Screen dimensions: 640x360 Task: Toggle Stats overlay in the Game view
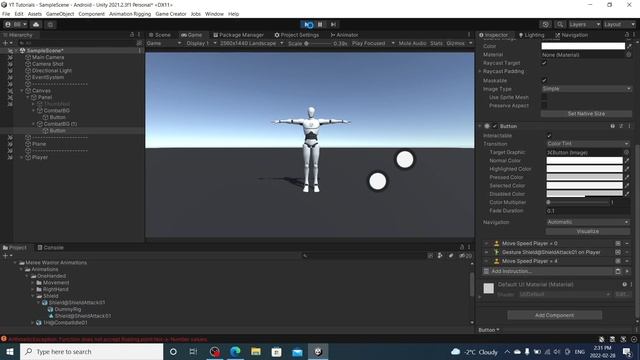coord(436,43)
